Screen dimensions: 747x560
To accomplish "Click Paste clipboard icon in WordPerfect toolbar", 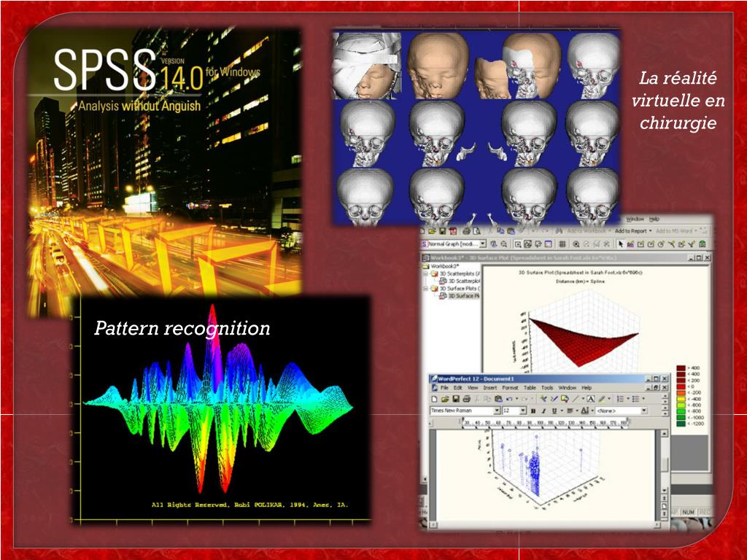I will coord(498,399).
